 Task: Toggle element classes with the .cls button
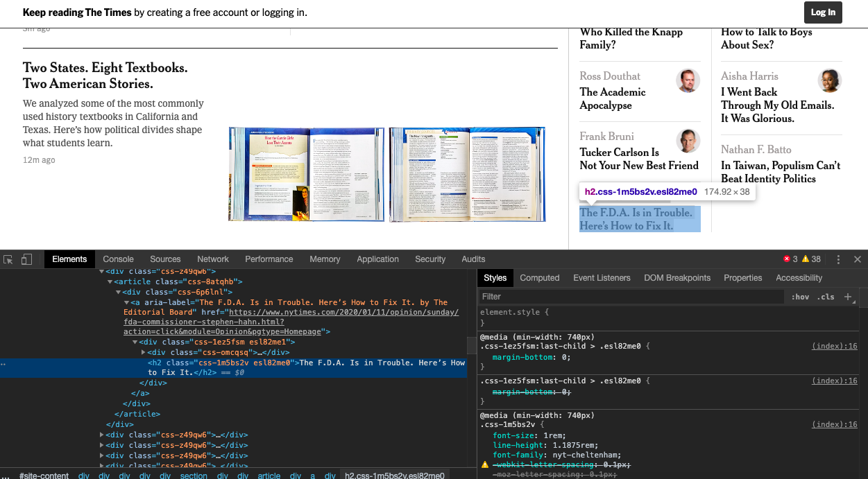(826, 296)
